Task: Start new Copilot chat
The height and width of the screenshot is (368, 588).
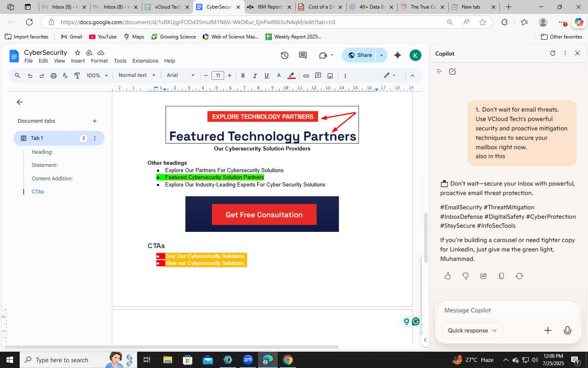Action: (x=452, y=72)
